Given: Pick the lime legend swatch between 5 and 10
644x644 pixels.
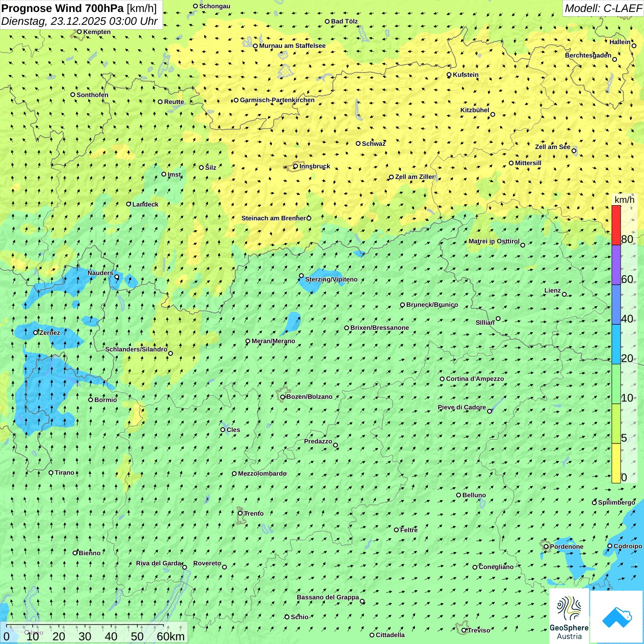Looking at the screenshot, I should coord(616,423).
